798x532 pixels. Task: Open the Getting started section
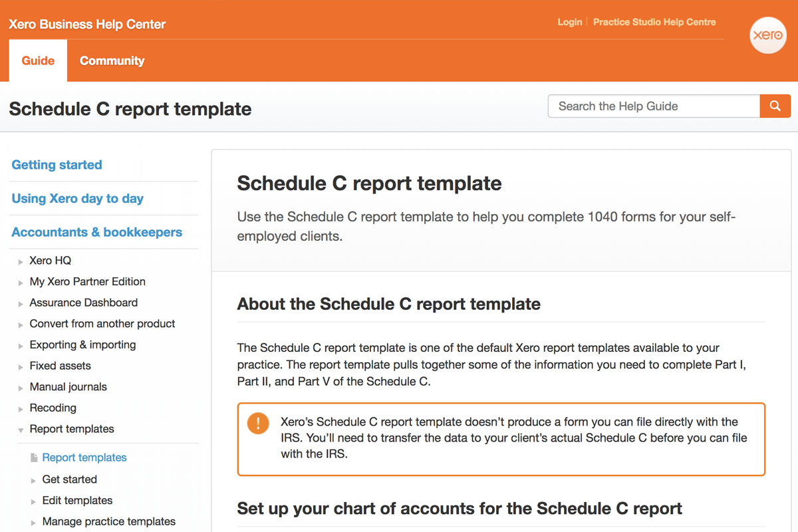click(x=57, y=165)
